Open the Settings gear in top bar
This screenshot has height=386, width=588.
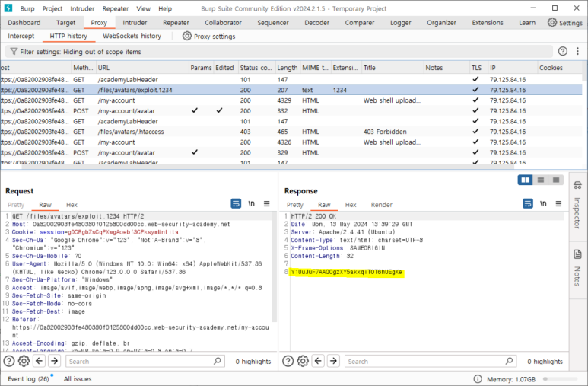pos(552,23)
